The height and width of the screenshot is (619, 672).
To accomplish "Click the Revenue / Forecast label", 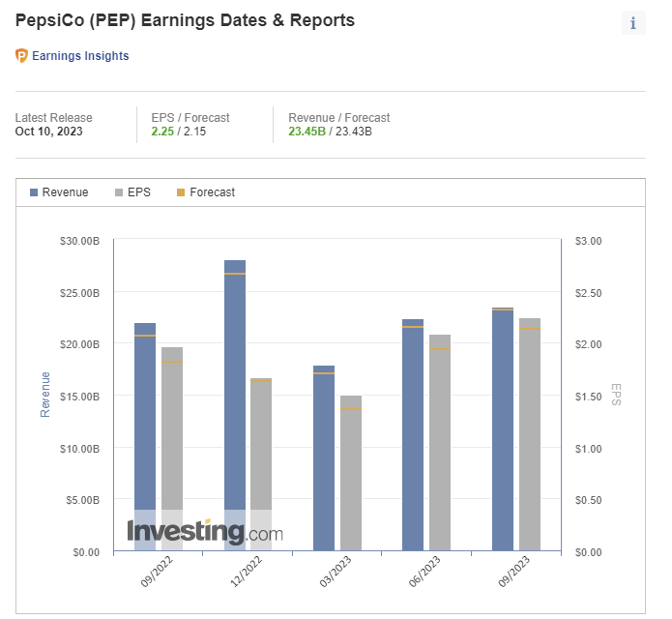I will 339,117.
